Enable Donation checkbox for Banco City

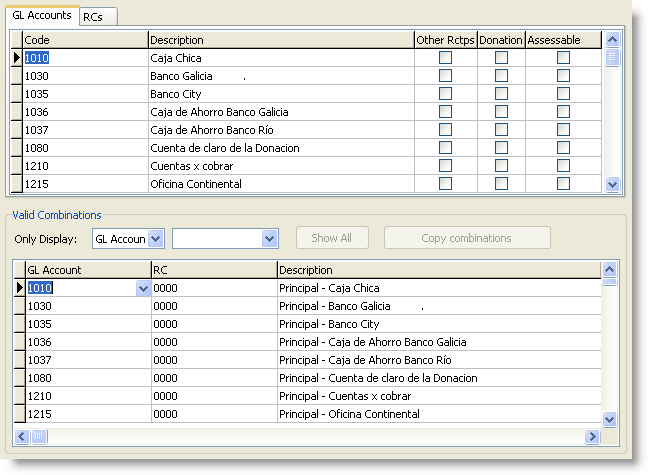coord(501,94)
